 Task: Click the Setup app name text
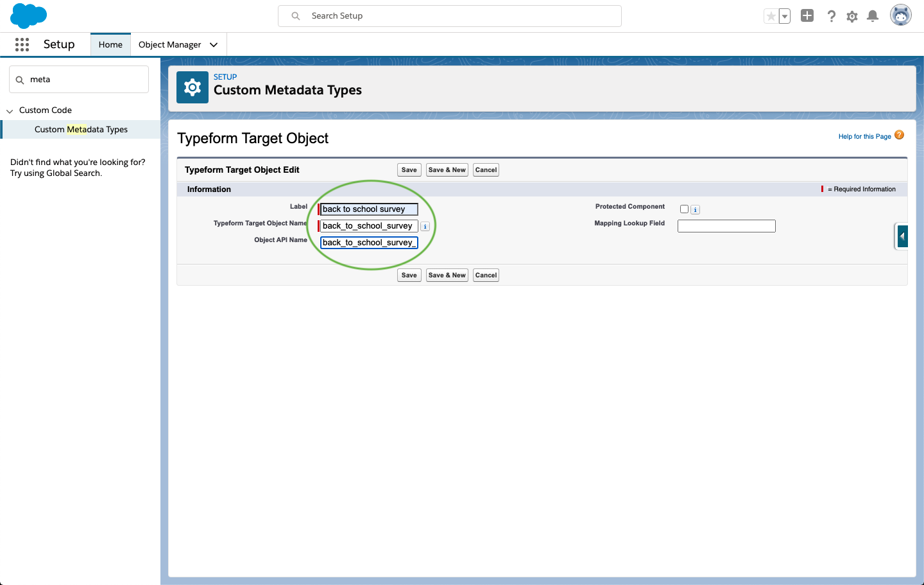[59, 44]
